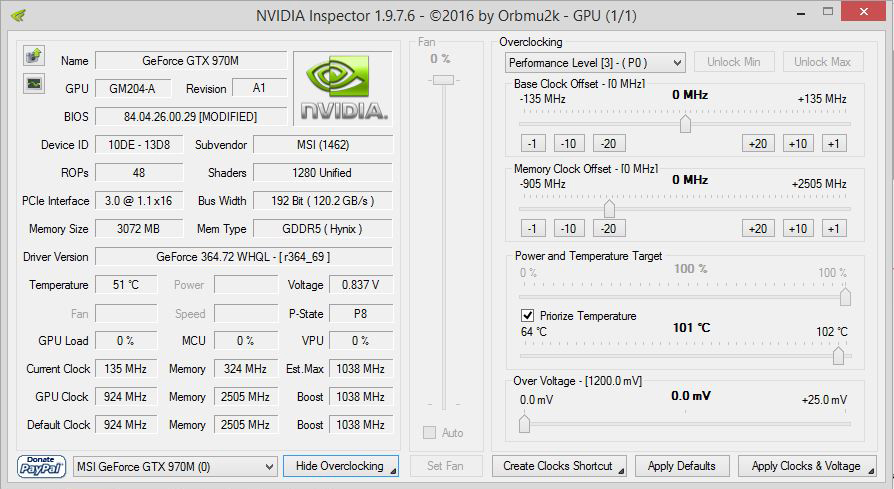Click Memory Clock Offset -10 button

pos(569,229)
